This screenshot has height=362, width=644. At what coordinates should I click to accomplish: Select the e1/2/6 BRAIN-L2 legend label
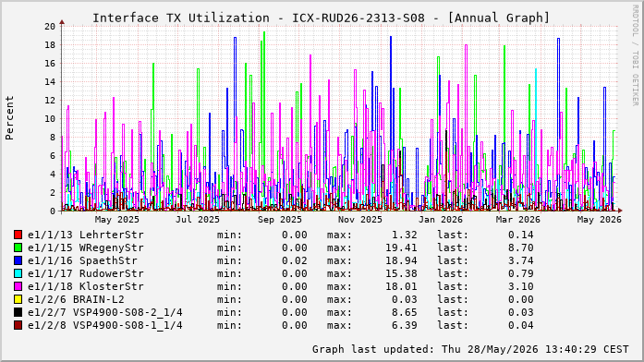click(x=76, y=299)
